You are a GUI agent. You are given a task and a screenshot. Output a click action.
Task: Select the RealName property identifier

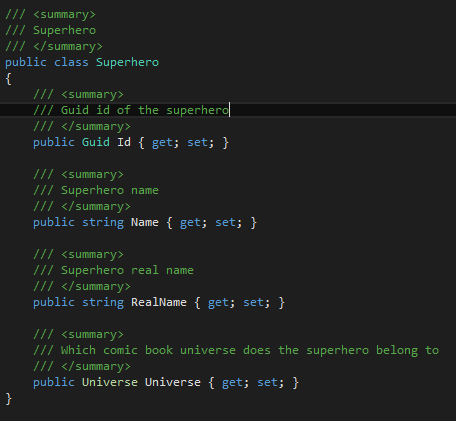click(159, 302)
